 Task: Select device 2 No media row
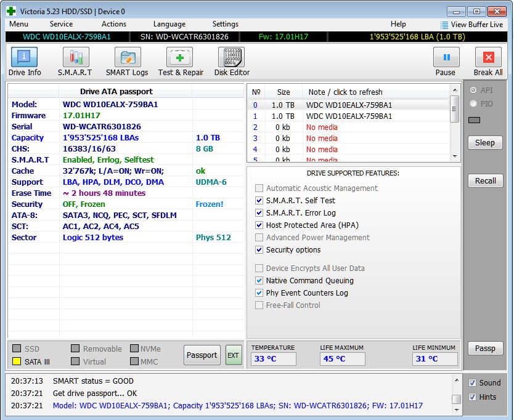(x=349, y=127)
